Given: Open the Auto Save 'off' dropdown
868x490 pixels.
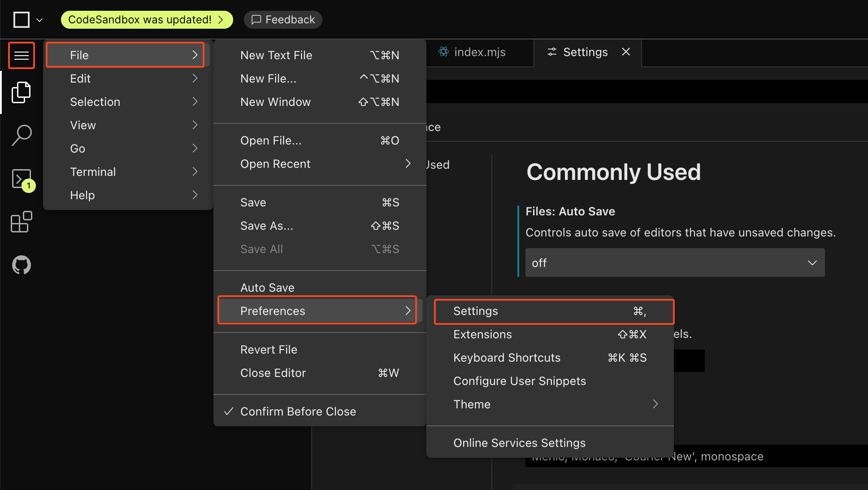Looking at the screenshot, I should tap(675, 262).
